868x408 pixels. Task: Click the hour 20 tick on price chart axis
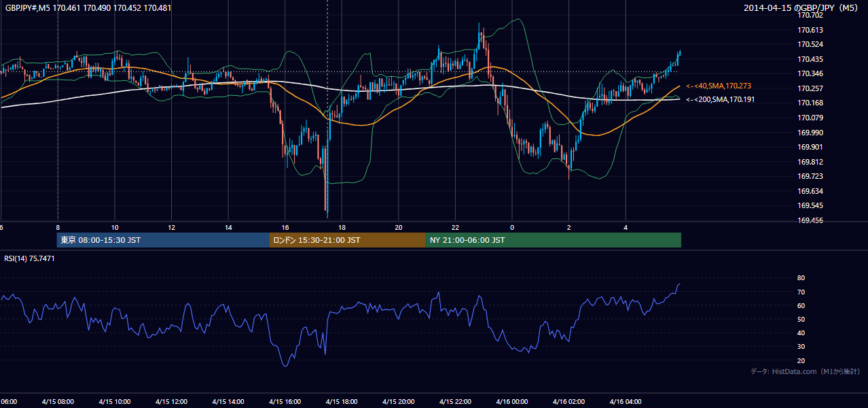(x=399, y=228)
